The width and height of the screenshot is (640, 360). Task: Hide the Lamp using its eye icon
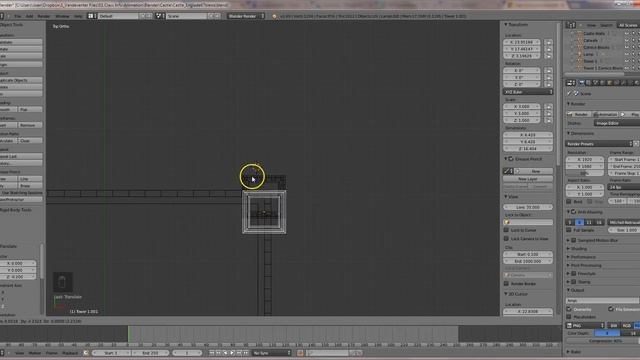[627, 54]
